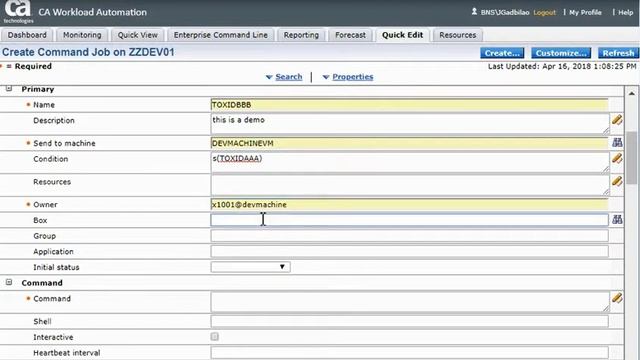Click the Heartbeat interval input field

point(409,353)
